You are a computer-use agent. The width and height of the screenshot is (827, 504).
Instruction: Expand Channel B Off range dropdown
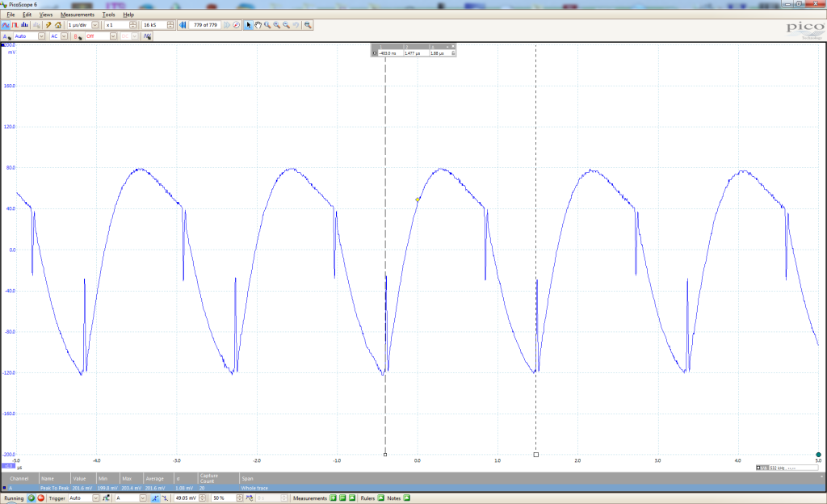click(113, 36)
